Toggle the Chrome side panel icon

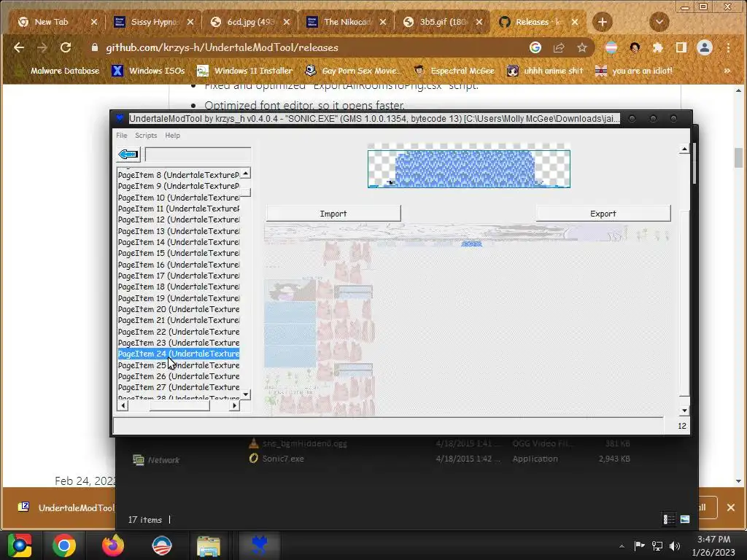[681, 47]
